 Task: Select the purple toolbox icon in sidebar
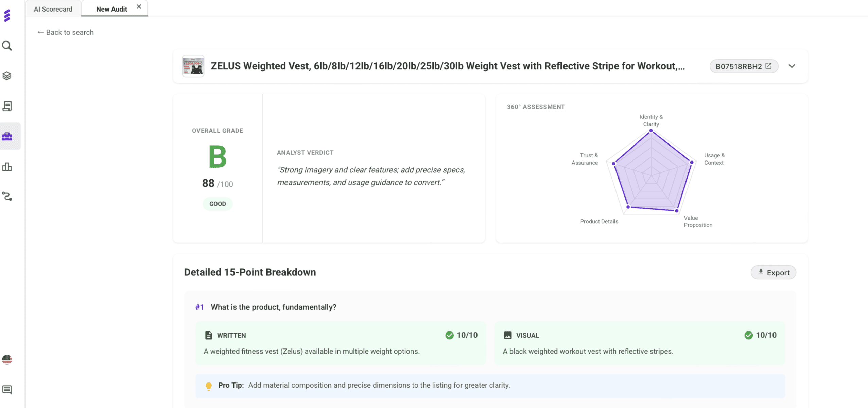click(x=7, y=136)
